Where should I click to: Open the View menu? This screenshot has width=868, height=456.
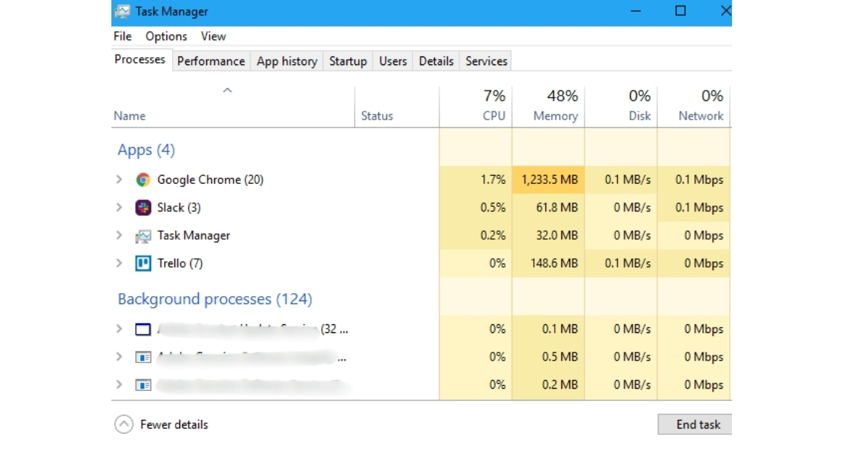(213, 35)
